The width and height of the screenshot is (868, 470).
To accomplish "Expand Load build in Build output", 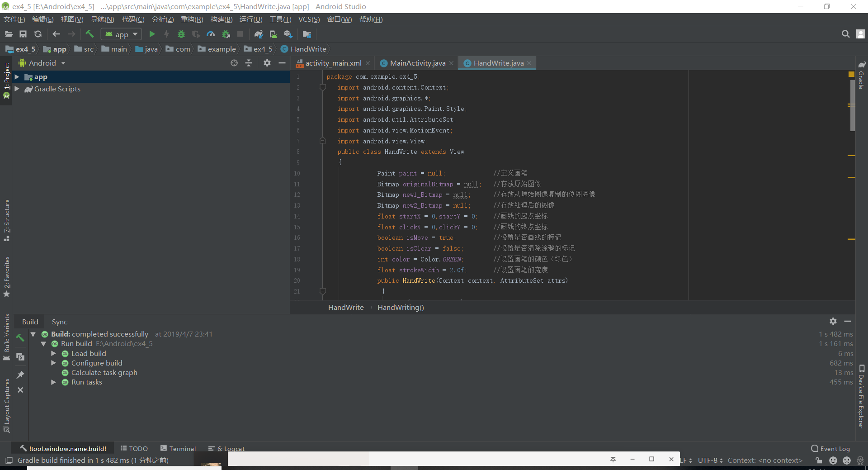I will tap(54, 353).
